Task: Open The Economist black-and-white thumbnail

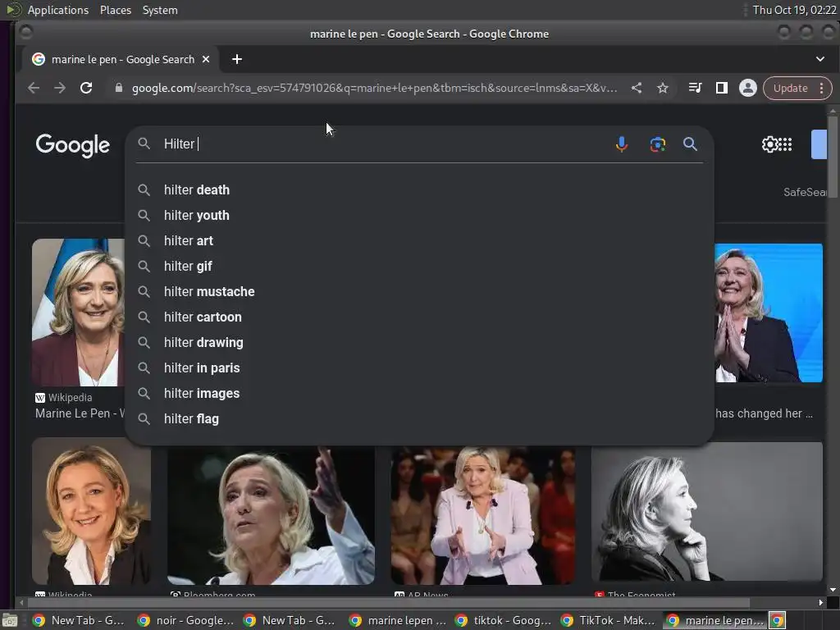Action: pyautogui.click(x=706, y=512)
